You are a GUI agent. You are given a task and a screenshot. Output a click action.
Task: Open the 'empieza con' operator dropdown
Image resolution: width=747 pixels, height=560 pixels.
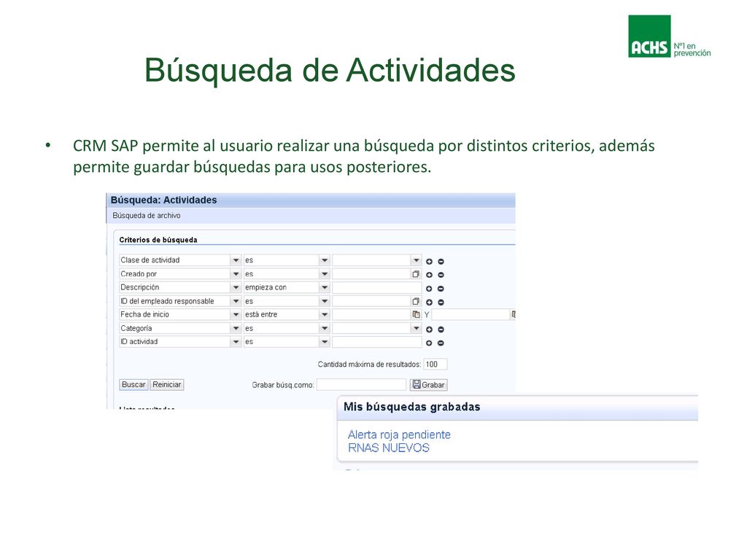point(325,287)
